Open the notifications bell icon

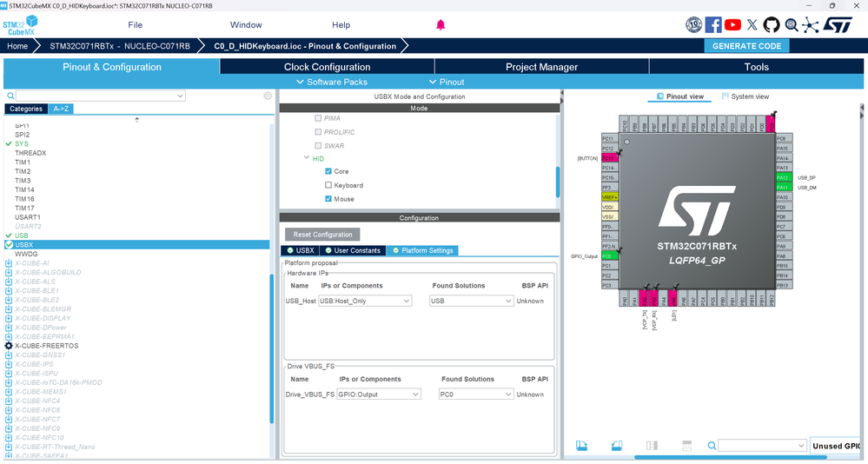pos(441,25)
